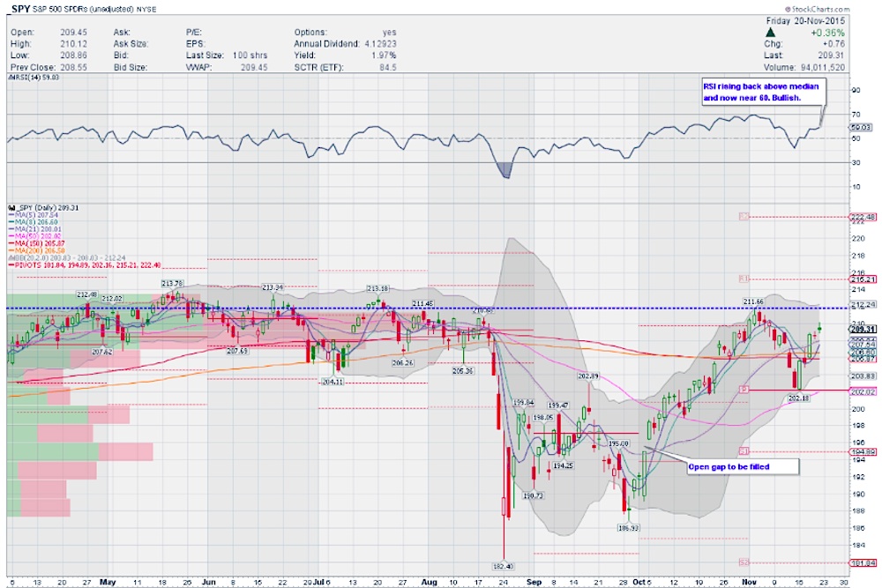Click the MA(5) 207.54 legend entry

34,215
